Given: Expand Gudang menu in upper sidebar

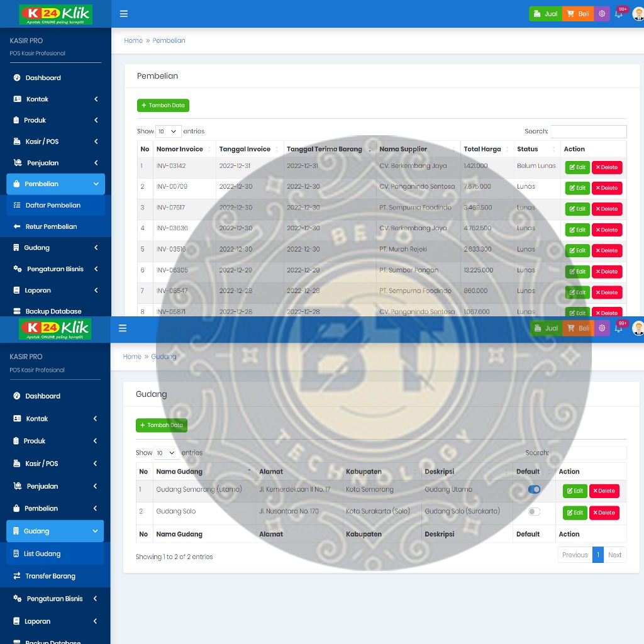Looking at the screenshot, I should pyautogui.click(x=55, y=248).
